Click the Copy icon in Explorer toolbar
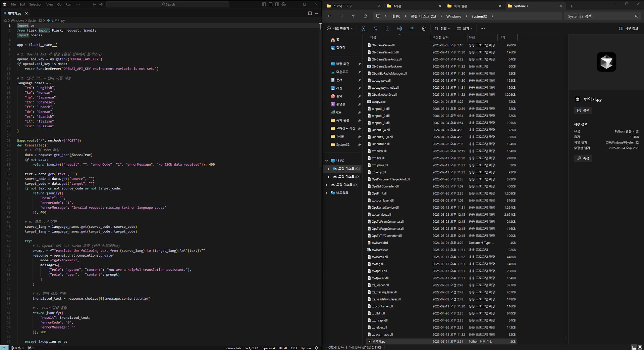 point(375,29)
